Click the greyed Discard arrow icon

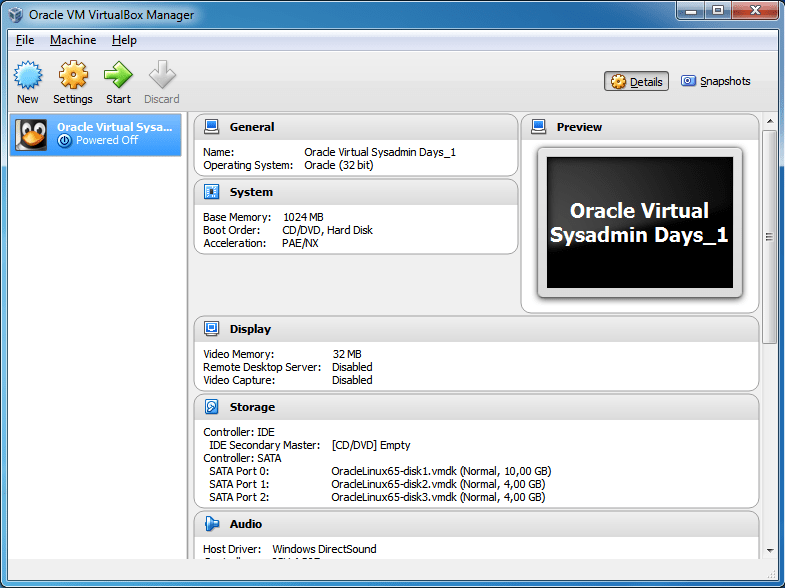tap(162, 75)
